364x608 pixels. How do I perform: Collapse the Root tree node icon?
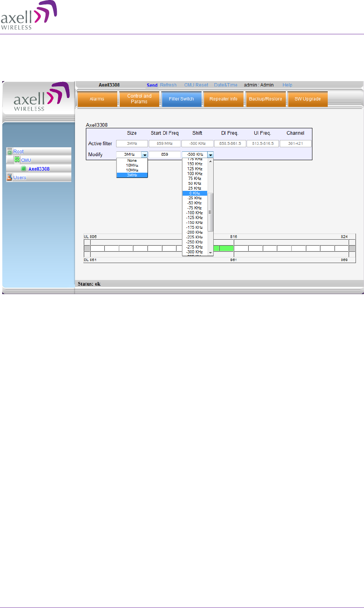pyautogui.click(x=10, y=152)
